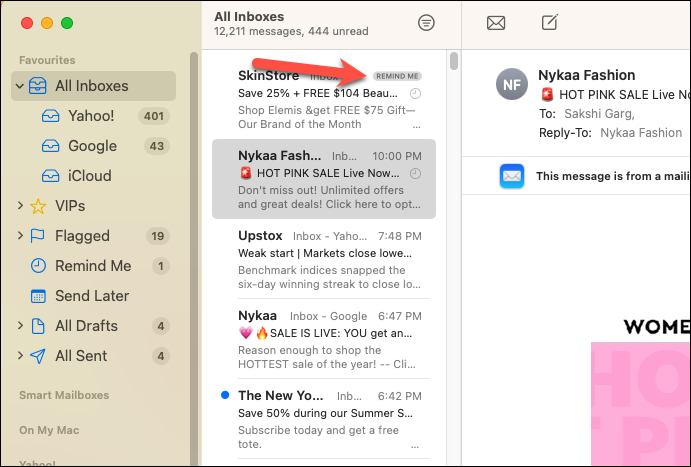Click the green full screen window button
The height and width of the screenshot is (467, 691).
click(67, 23)
